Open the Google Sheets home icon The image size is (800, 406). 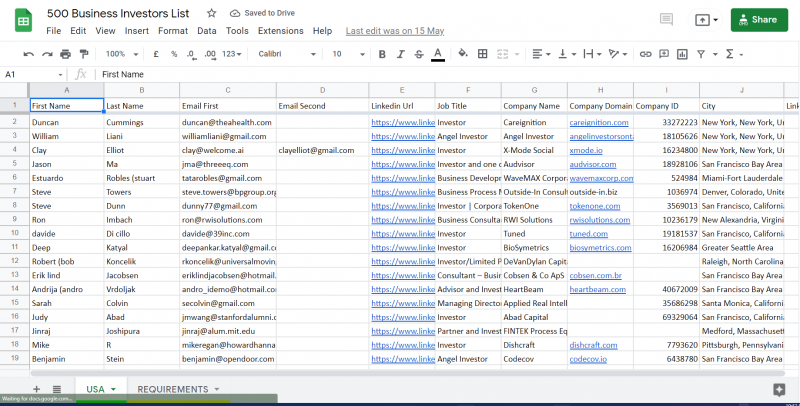[x=23, y=21]
